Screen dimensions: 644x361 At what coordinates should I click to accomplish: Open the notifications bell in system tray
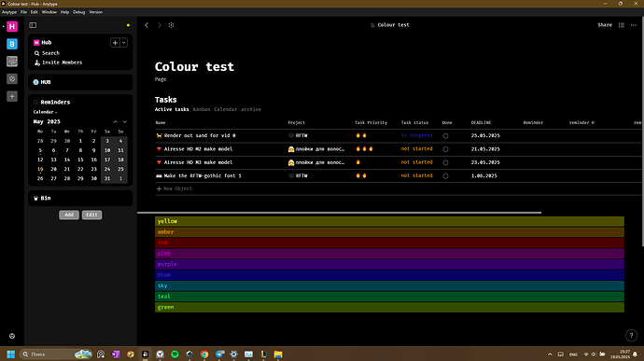[635, 354]
